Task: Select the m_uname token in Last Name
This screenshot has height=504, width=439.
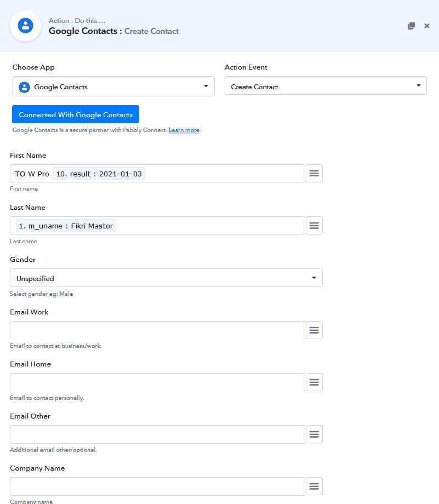Action: coord(65,225)
